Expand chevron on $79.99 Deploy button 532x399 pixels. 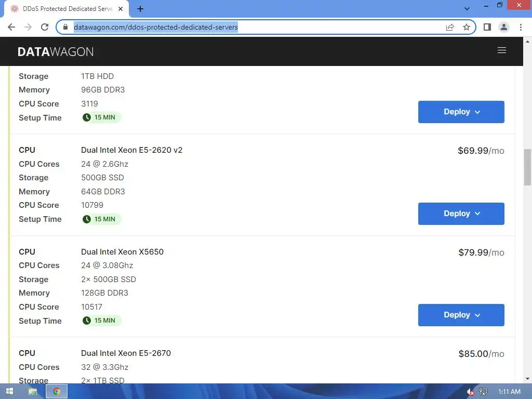point(477,315)
